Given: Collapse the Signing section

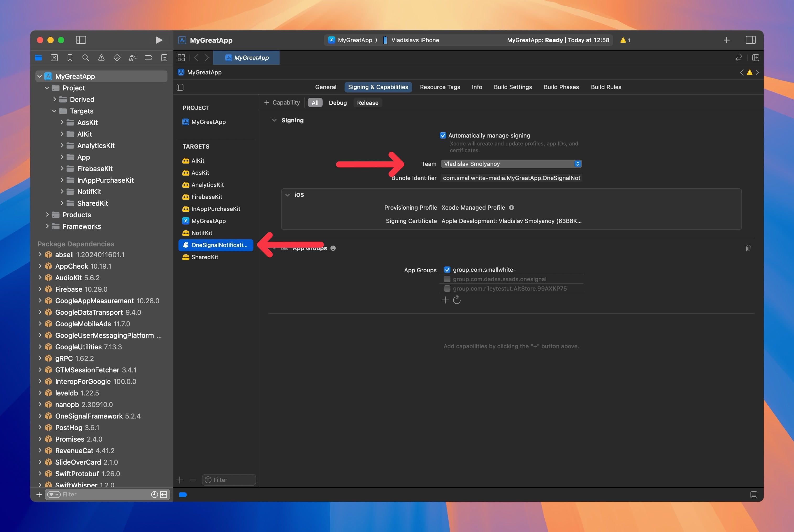Looking at the screenshot, I should point(274,121).
